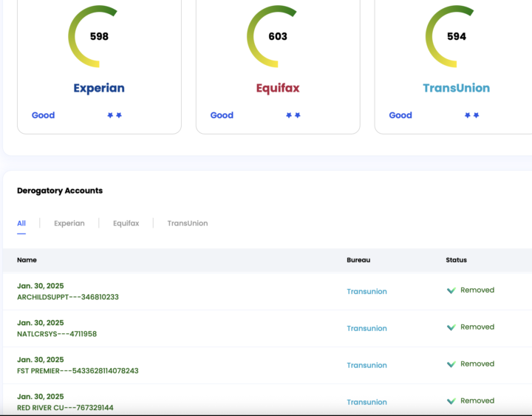
Task: Switch to the TransUnion accounts tab
Action: coord(187,223)
